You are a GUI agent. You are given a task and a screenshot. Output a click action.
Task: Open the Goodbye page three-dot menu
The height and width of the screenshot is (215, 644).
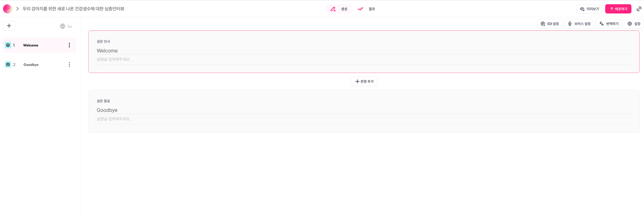(x=69, y=65)
